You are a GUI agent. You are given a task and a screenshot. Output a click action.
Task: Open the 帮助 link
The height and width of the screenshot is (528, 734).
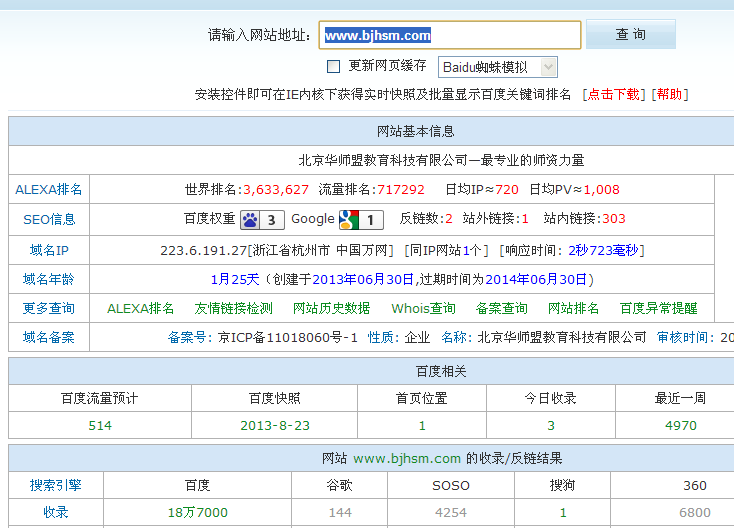pos(669,95)
